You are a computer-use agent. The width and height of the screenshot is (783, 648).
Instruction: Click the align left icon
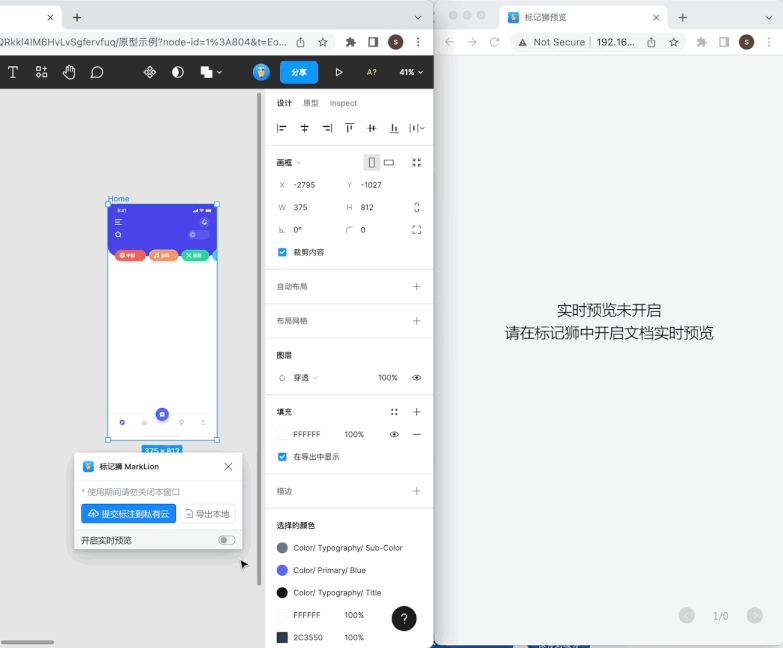coord(282,128)
